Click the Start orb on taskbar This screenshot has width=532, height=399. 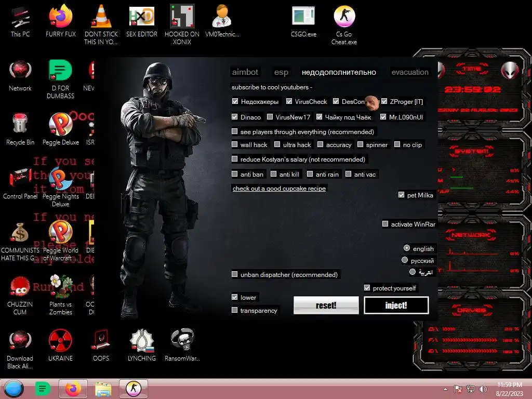[x=14, y=389]
